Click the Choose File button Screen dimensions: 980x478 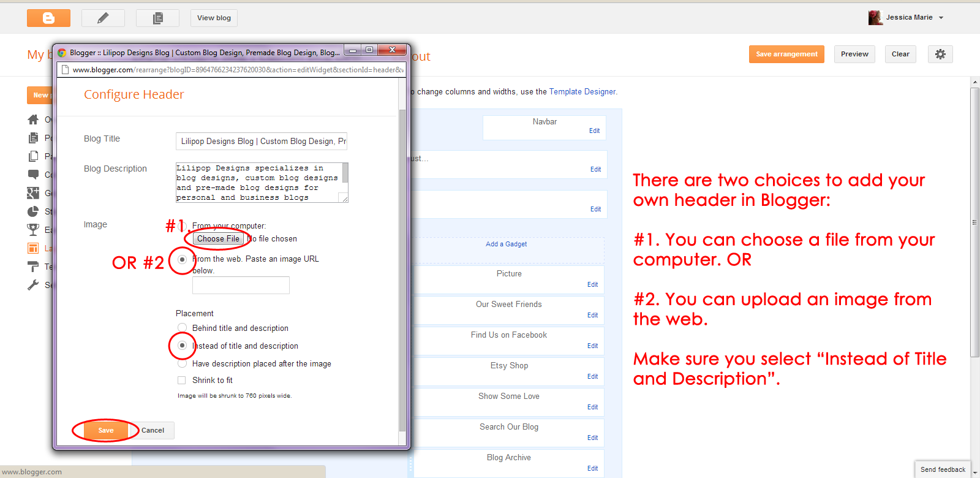[218, 238]
